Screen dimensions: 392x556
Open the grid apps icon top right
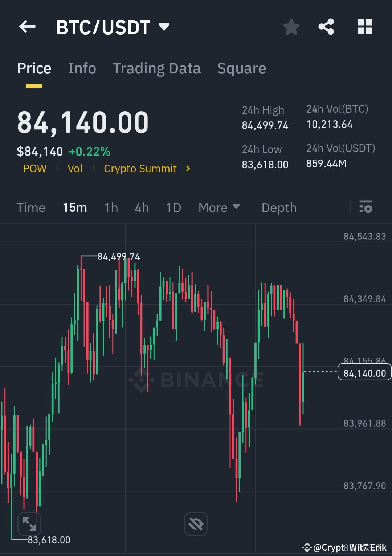coord(364,27)
